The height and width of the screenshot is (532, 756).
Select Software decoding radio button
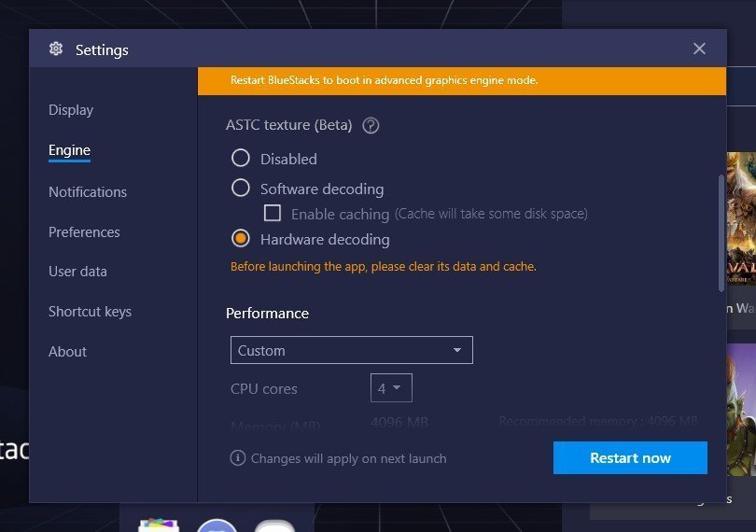pos(240,189)
